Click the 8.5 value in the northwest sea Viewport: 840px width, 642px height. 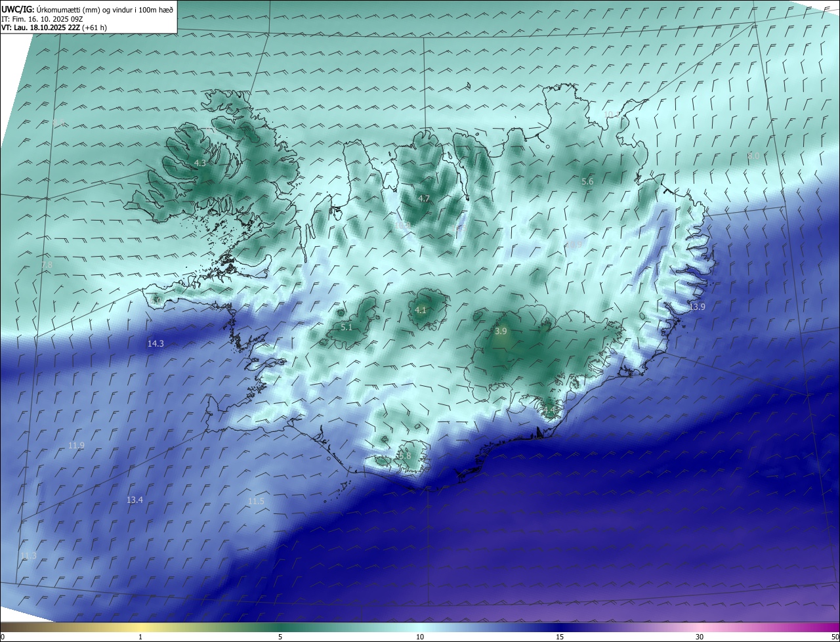(59, 123)
